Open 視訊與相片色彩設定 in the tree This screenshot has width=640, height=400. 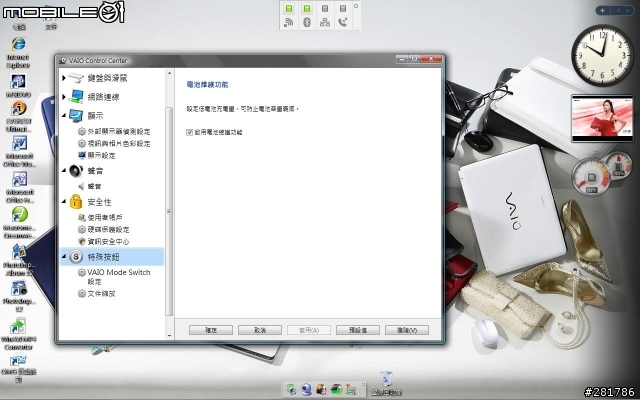(x=119, y=144)
